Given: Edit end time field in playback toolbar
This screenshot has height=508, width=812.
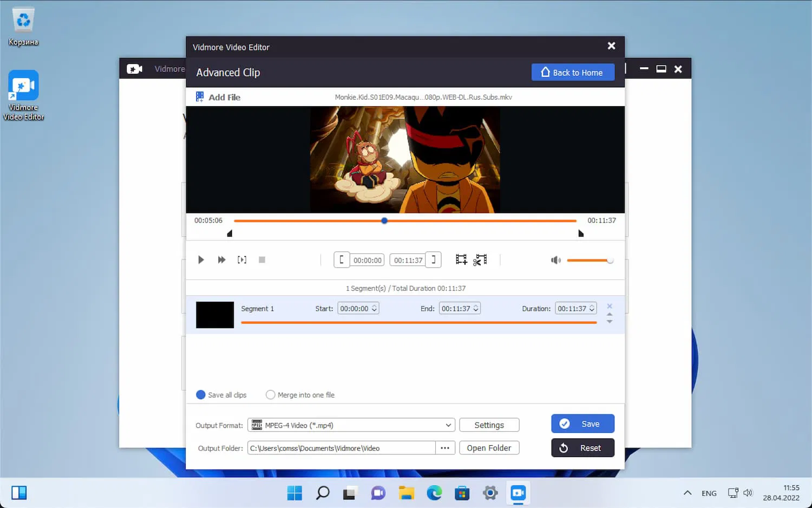Looking at the screenshot, I should click(408, 260).
